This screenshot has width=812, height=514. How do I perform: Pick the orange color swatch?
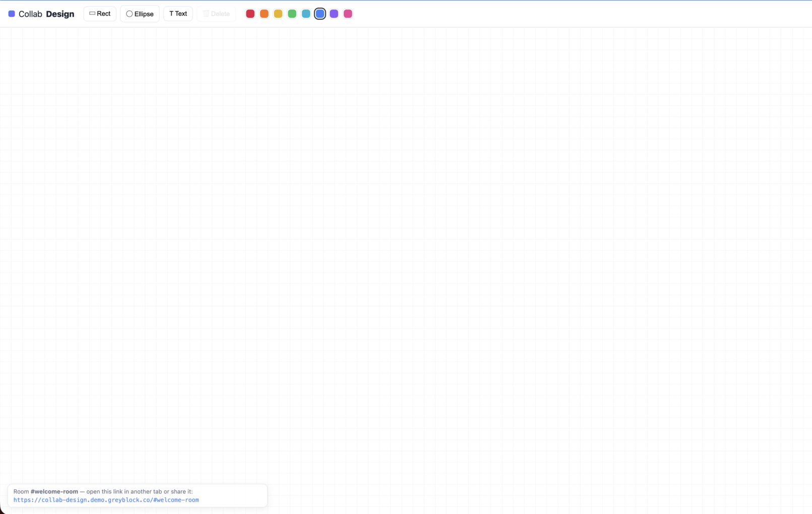pos(264,14)
